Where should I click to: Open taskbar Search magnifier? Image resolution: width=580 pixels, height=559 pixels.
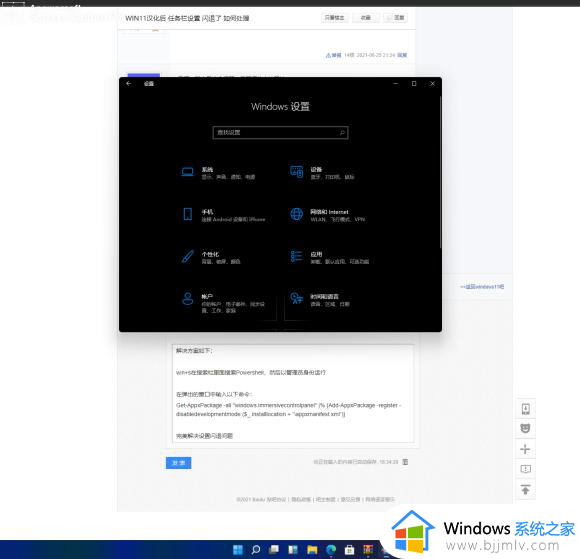pyautogui.click(x=256, y=550)
